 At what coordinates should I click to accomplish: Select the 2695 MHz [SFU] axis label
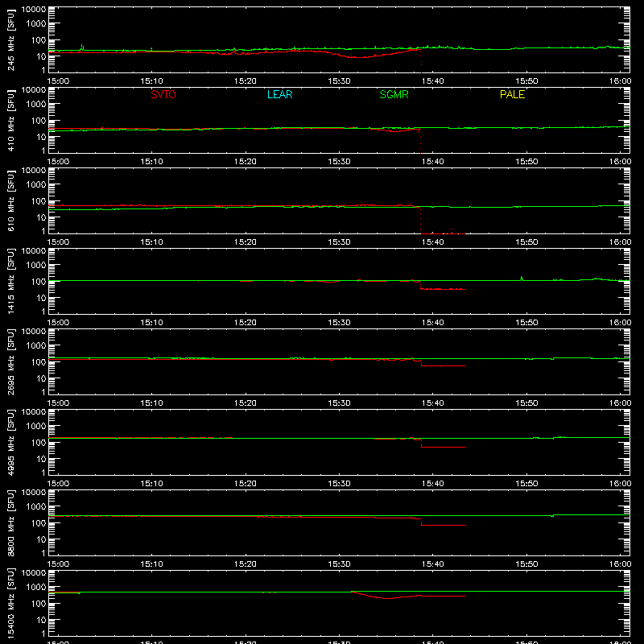(x=10, y=361)
